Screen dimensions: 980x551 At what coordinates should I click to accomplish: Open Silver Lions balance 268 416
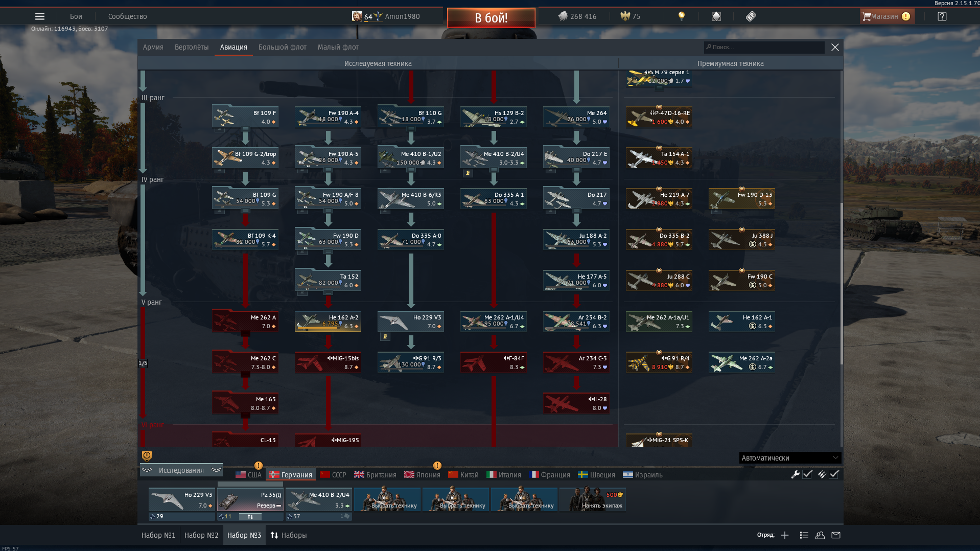577,16
